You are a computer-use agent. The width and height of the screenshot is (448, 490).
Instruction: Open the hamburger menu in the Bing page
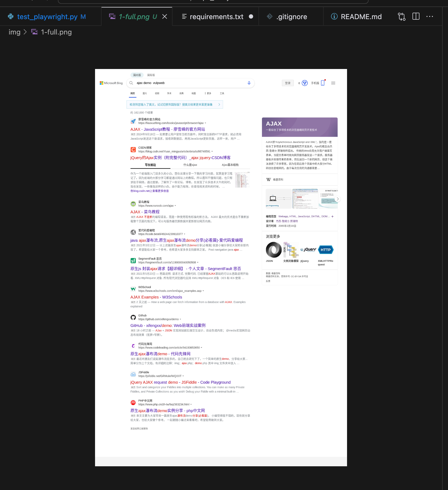point(333,83)
